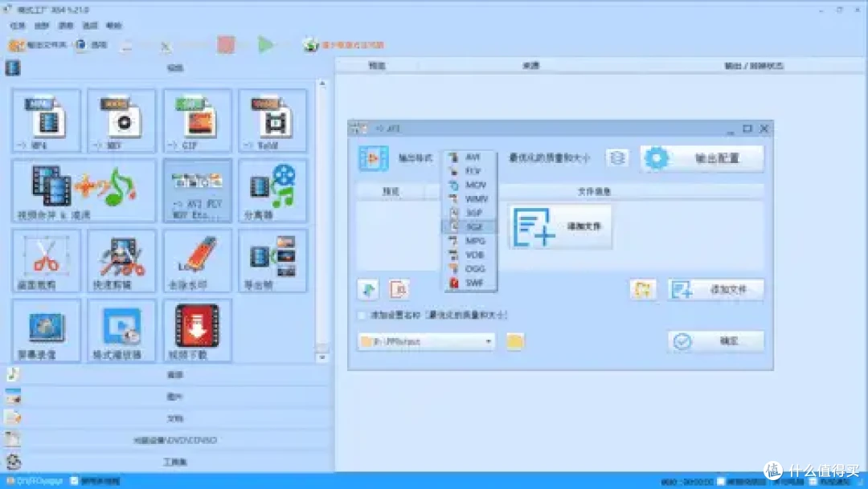Choose FLV from the output format list
This screenshot has height=489, width=868.
(469, 171)
